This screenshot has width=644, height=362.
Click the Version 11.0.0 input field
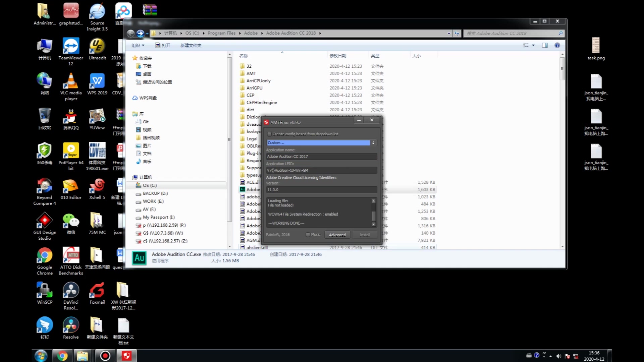[321, 190]
